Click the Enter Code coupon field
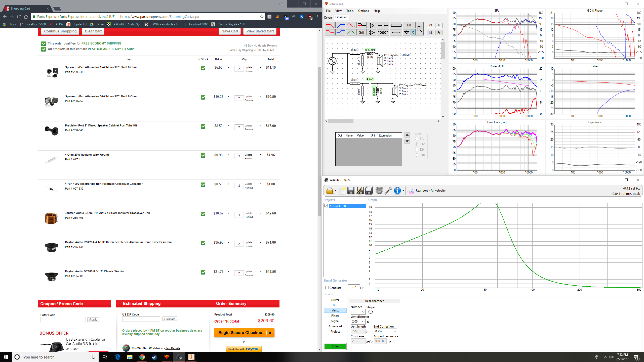 point(63,320)
